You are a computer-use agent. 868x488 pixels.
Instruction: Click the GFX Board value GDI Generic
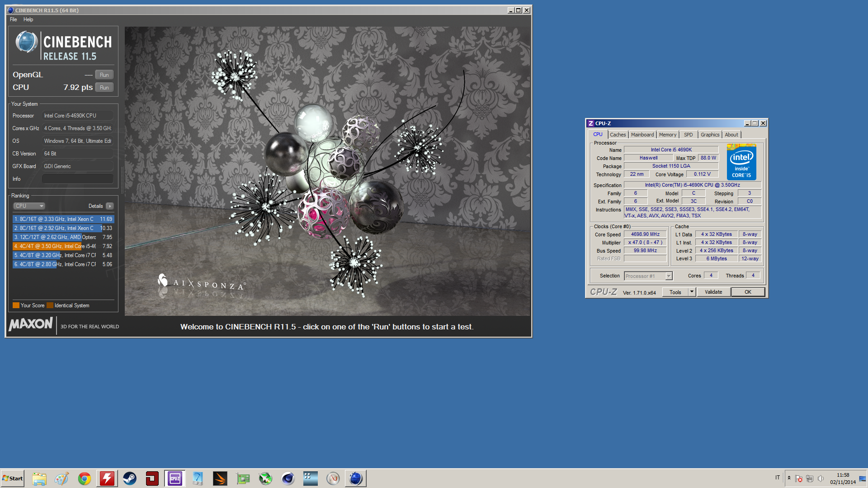(77, 166)
